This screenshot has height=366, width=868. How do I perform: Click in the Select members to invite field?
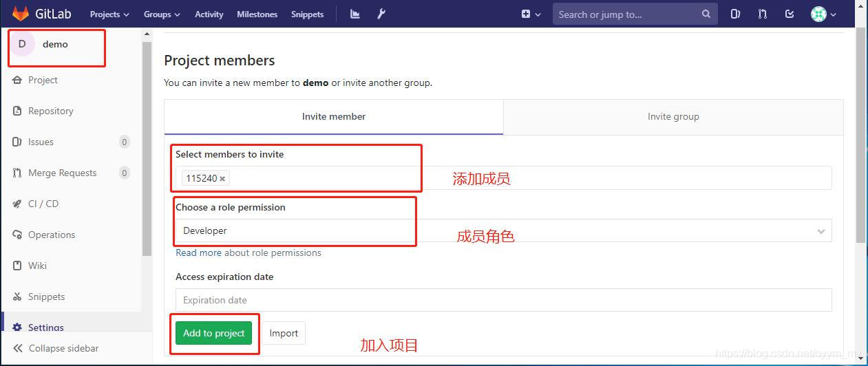pos(503,178)
